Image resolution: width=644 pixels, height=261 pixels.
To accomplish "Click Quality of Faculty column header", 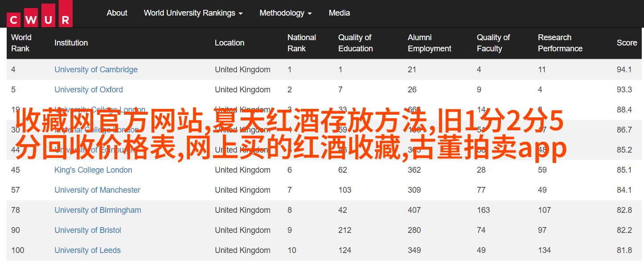I will pos(493,43).
